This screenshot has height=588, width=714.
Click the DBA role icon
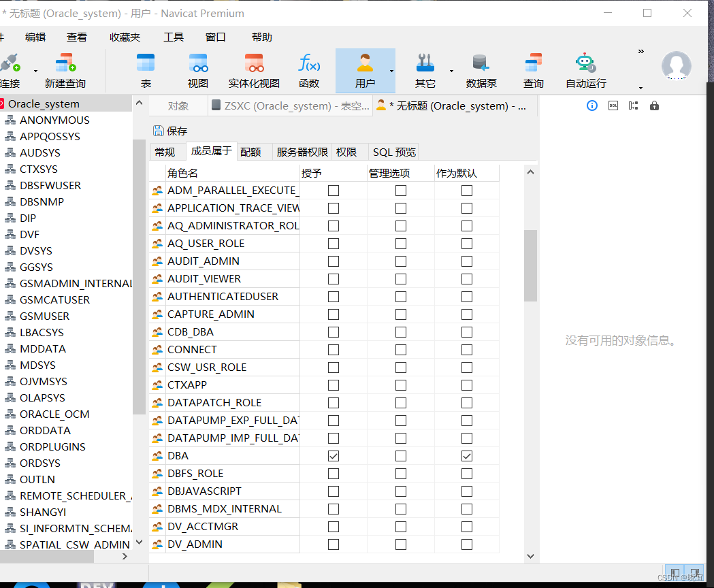point(157,456)
